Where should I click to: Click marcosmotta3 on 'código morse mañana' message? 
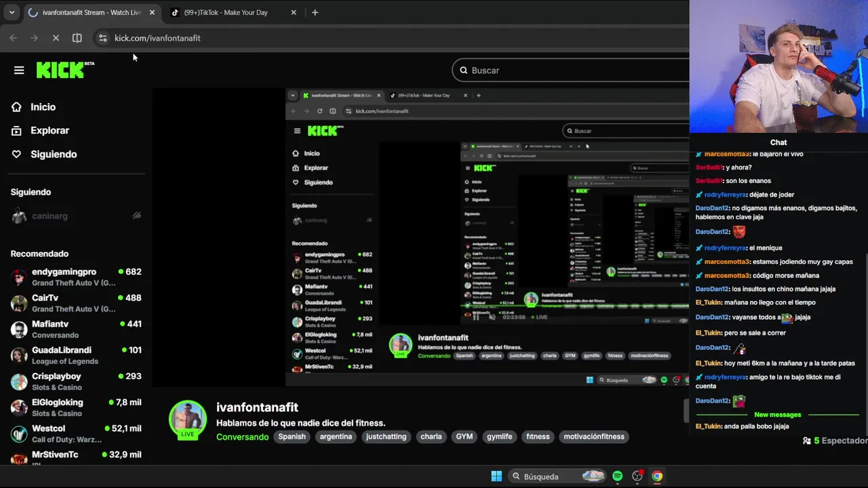(727, 275)
